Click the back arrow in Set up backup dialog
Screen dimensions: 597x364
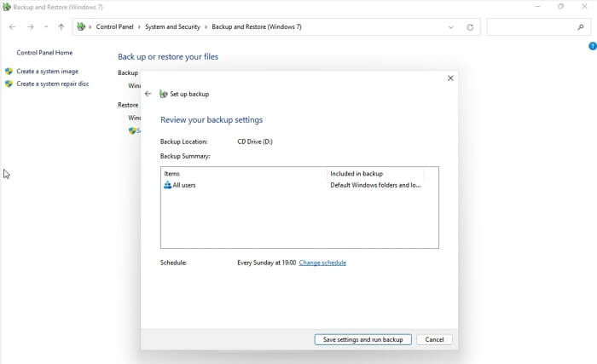tap(148, 94)
